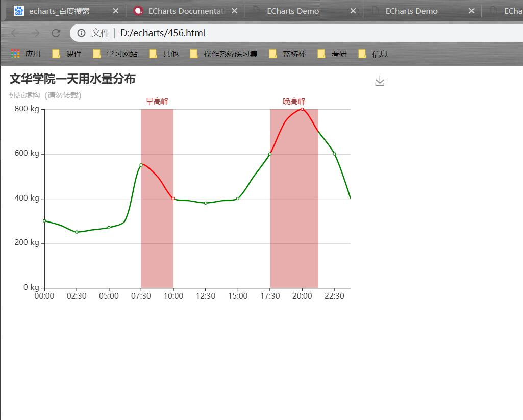The height and width of the screenshot is (420, 523).
Task: Click the data point at 17:30
Action: click(270, 154)
